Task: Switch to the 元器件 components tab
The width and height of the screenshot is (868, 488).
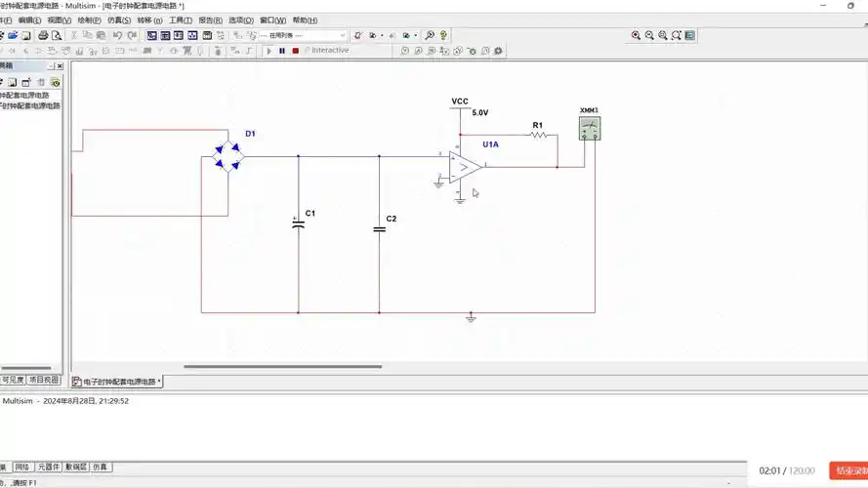Action: [49, 468]
